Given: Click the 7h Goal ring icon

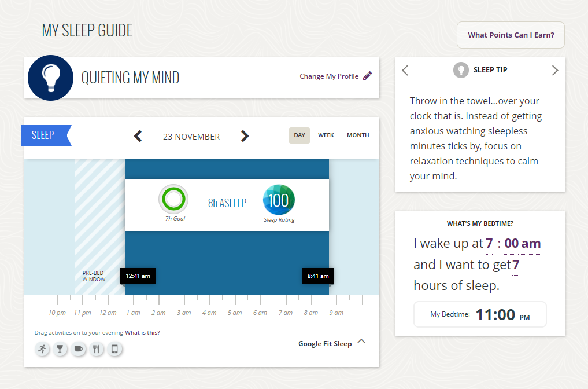Looking at the screenshot, I should pyautogui.click(x=173, y=199).
